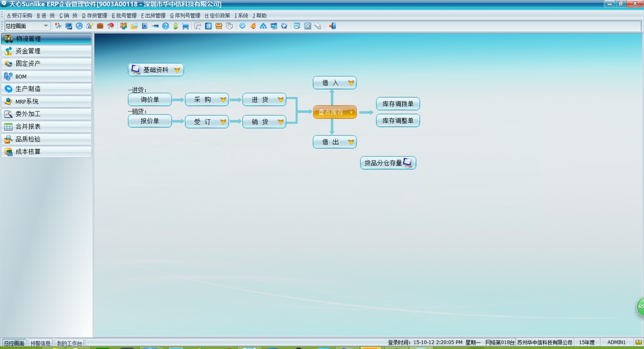Click the pushpin toolbar icon
The height and width of the screenshot is (349, 644).
155,26
